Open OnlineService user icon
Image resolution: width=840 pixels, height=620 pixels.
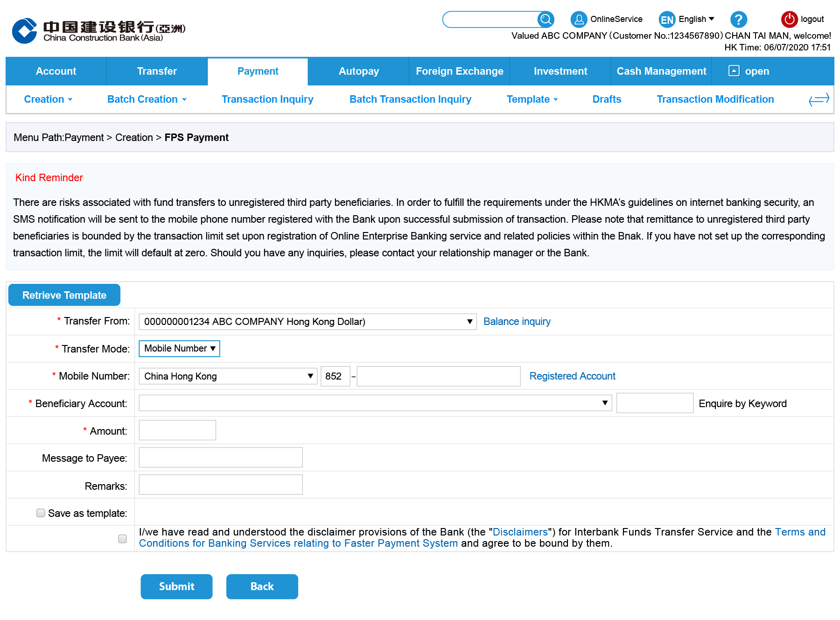click(579, 19)
